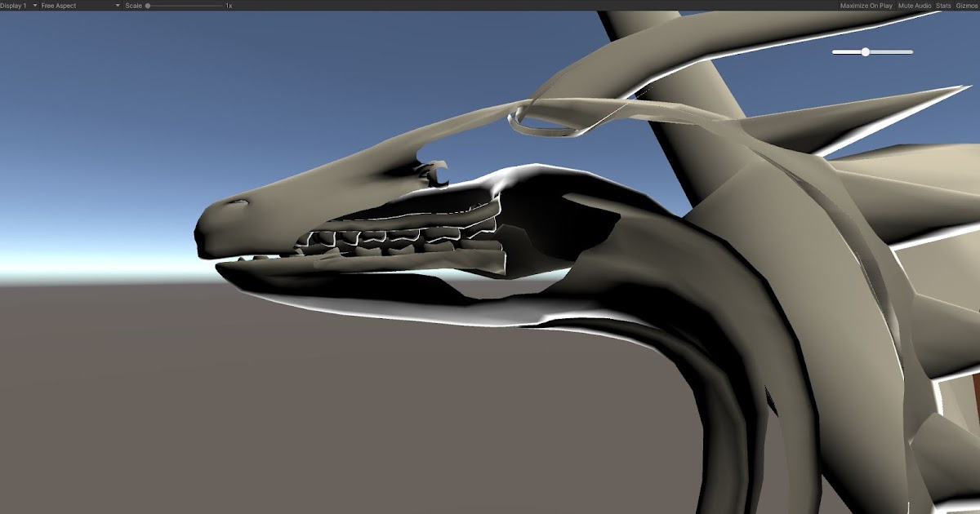Click the Scale slider knob icon
980x514 pixels.
pos(146,5)
